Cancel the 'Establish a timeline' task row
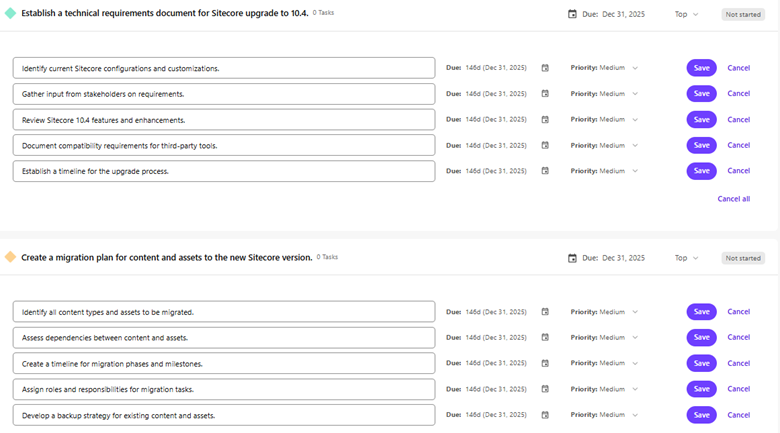The image size is (780, 433). coord(738,171)
